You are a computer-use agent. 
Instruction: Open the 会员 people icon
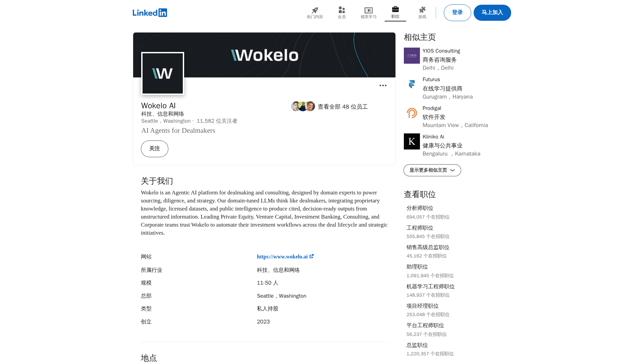(341, 10)
